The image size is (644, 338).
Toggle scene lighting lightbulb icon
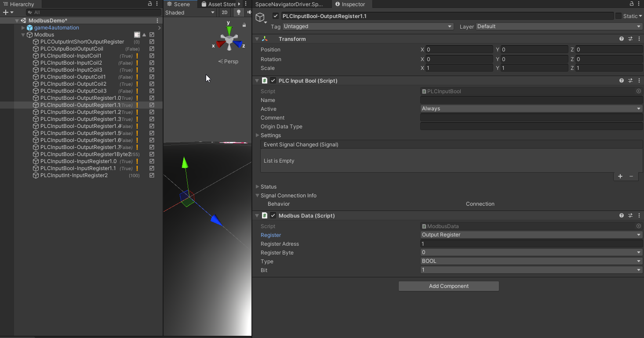click(239, 12)
